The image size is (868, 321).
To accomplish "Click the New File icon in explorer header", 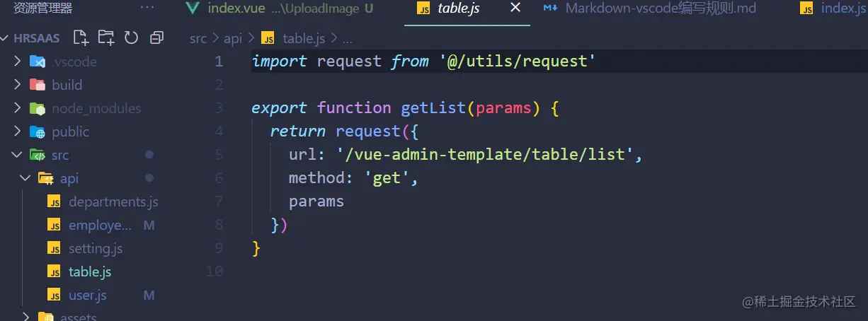I will [x=81, y=37].
